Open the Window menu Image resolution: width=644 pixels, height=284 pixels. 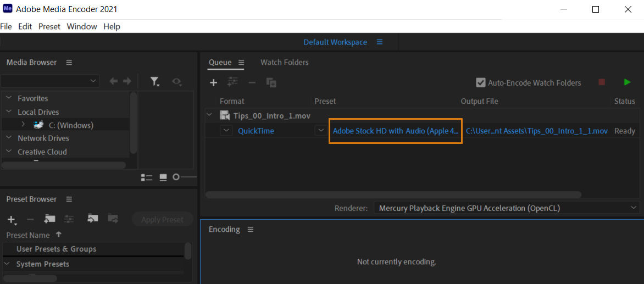(82, 26)
